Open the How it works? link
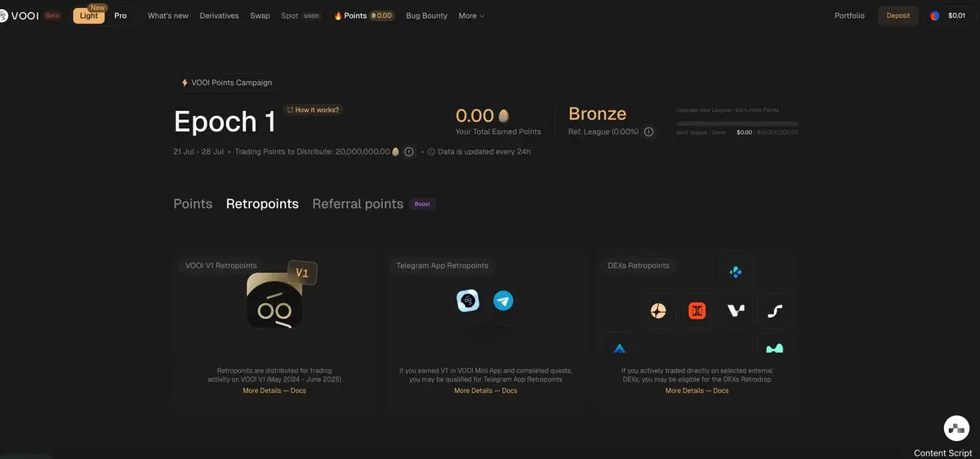This screenshot has width=980, height=459. coord(313,109)
